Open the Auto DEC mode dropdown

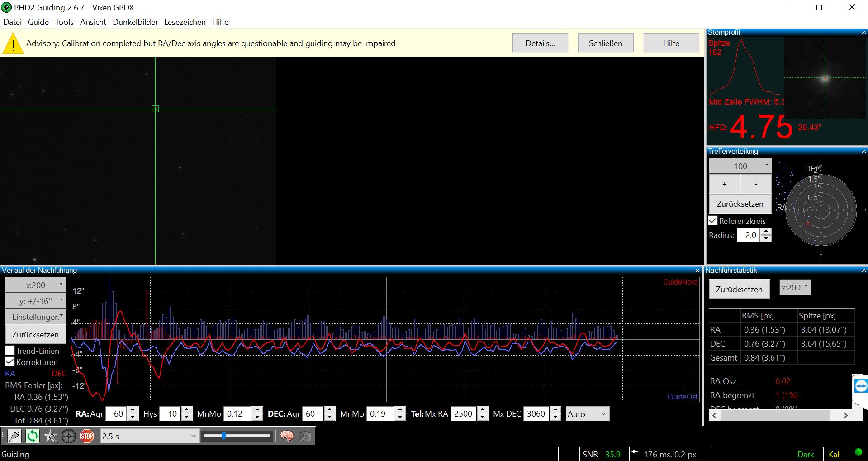[x=588, y=414]
